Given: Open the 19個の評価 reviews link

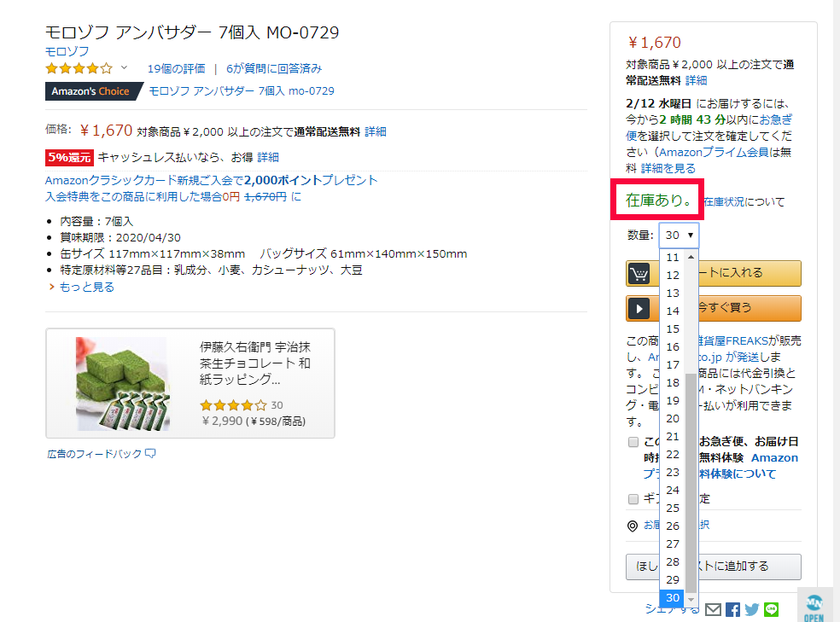Looking at the screenshot, I should 176,68.
